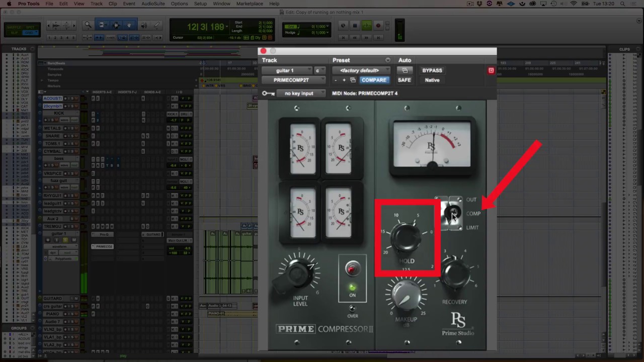
Task: Open the File menu
Action: tap(49, 4)
